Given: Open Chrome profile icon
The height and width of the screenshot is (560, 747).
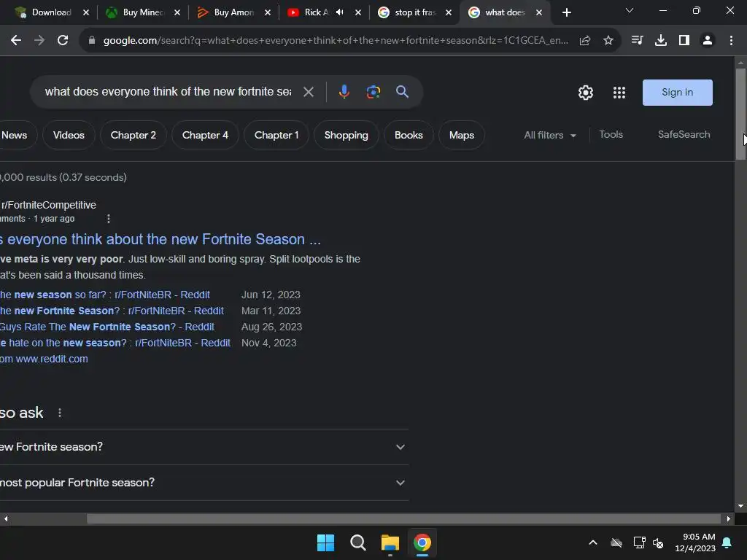Looking at the screenshot, I should pyautogui.click(x=708, y=41).
